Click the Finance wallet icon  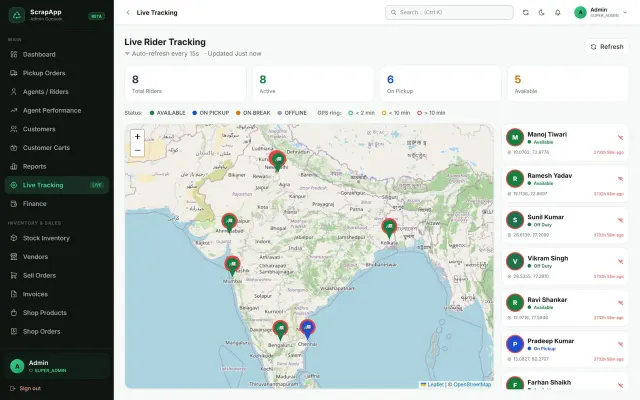(13, 204)
